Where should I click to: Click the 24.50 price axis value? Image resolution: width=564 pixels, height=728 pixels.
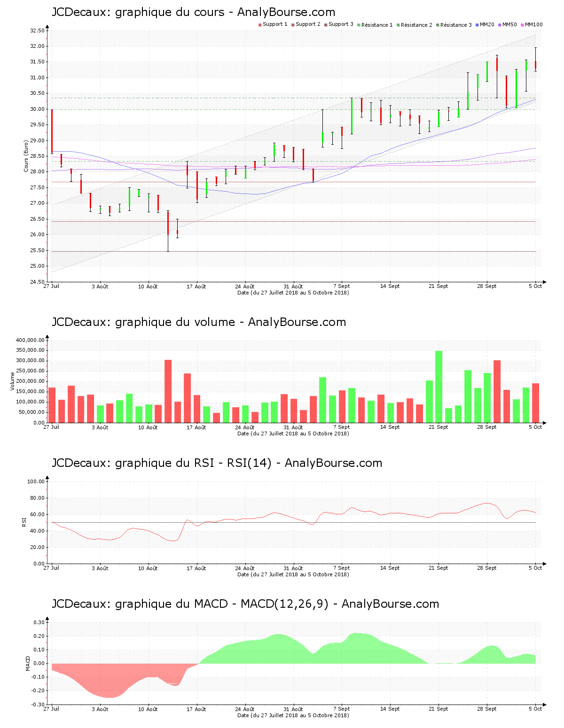[x=37, y=282]
